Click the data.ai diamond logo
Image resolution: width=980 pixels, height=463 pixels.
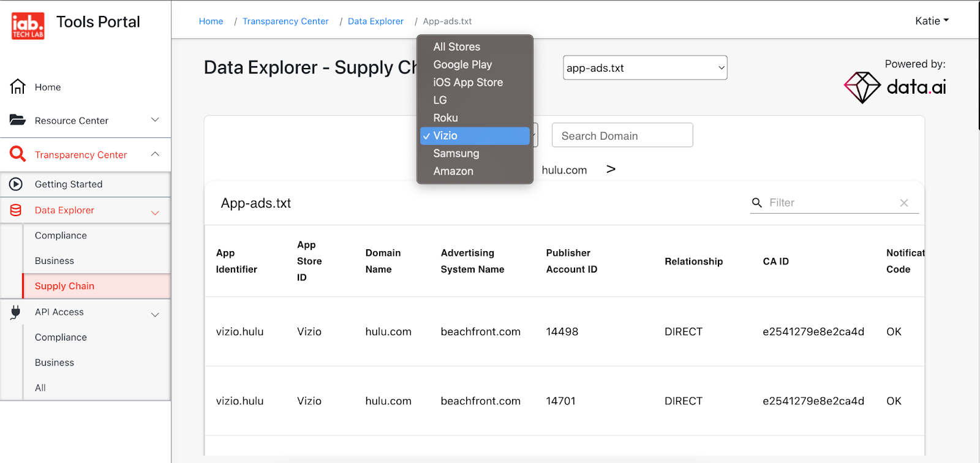point(862,88)
